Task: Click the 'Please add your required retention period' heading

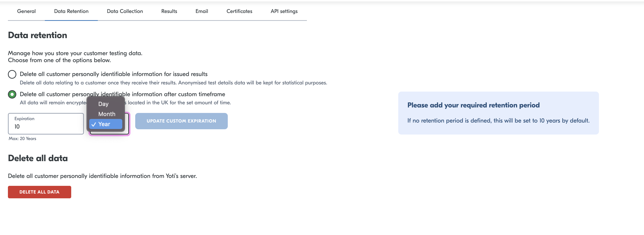Action: (x=473, y=105)
